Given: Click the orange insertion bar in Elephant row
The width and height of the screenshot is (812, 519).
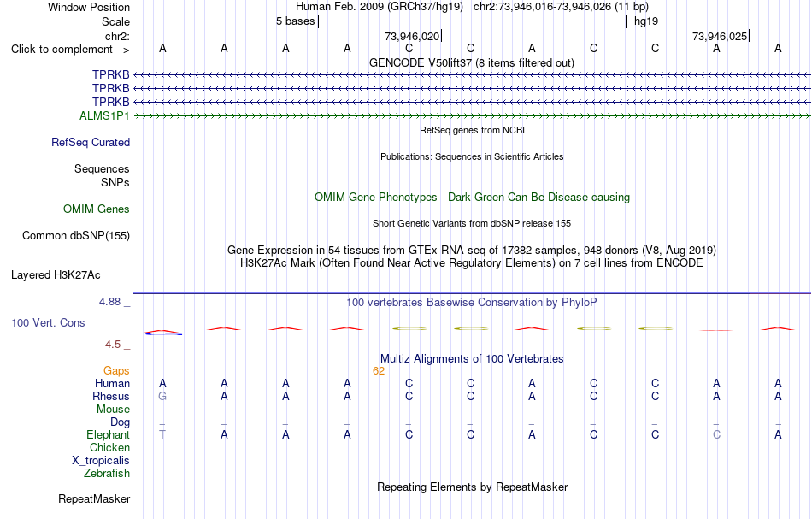Looking at the screenshot, I should [x=380, y=433].
